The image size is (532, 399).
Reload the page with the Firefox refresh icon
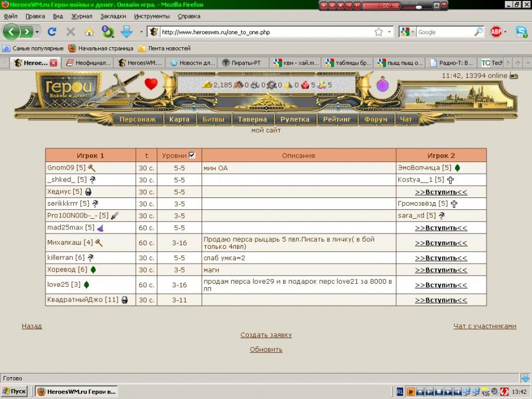(52, 31)
